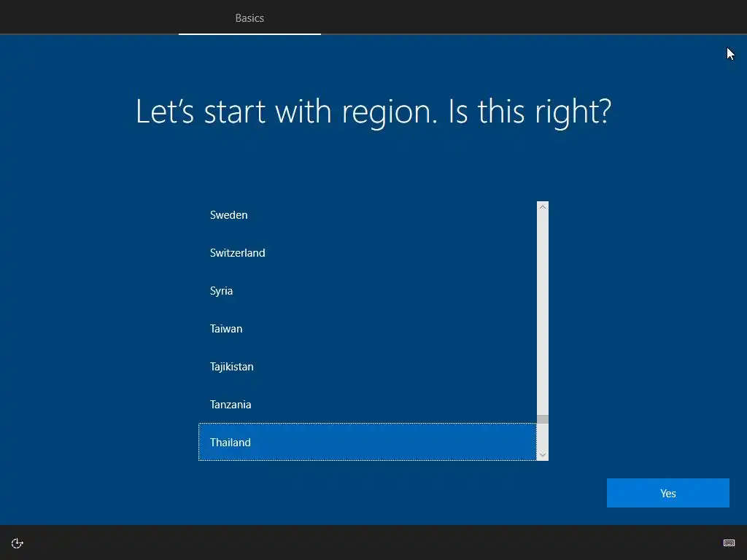Choose Tanzania in the list
The width and height of the screenshot is (747, 560).
pos(368,404)
